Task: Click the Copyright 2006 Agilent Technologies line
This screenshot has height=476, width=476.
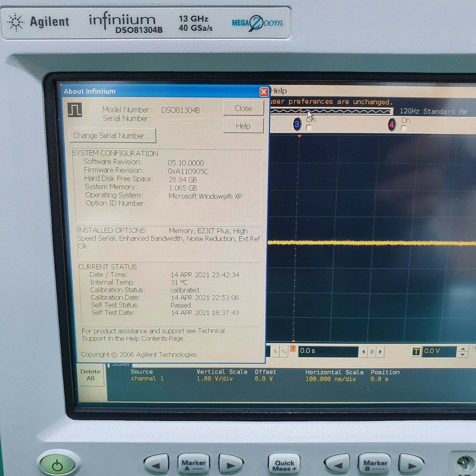Action: [x=139, y=355]
